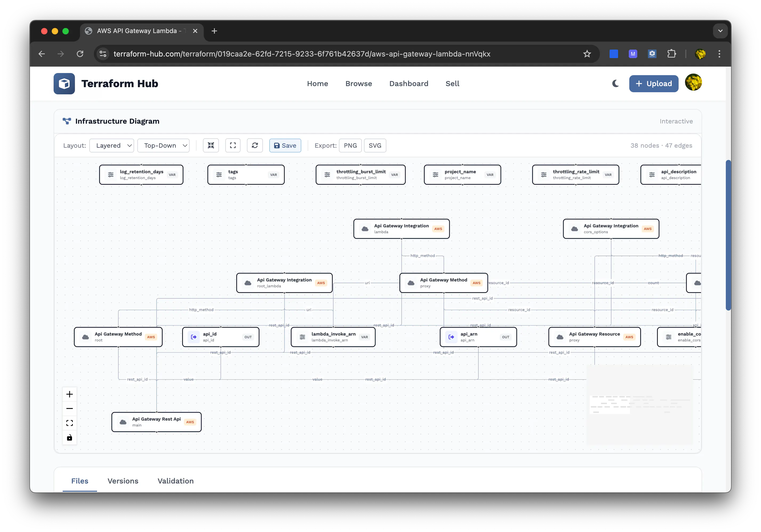Open a new browser tab

click(x=214, y=31)
